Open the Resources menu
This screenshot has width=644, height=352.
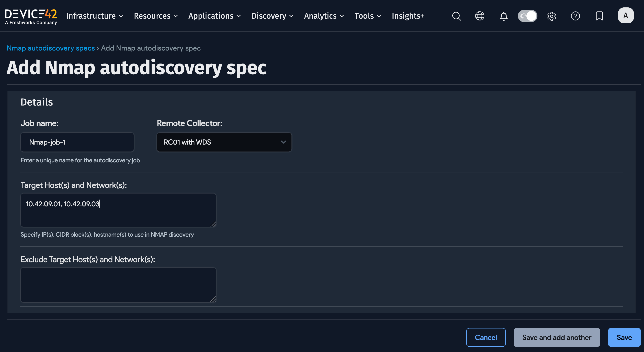(x=156, y=16)
